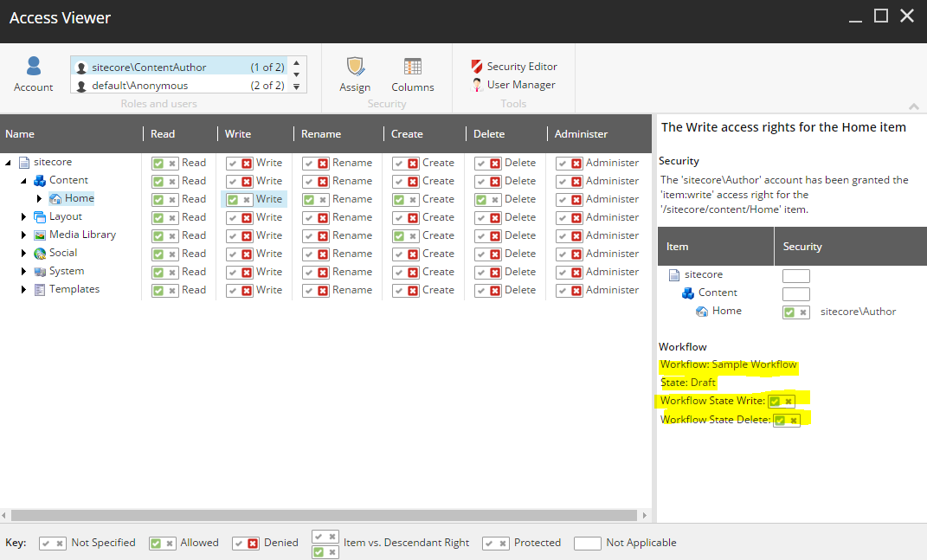927x560 pixels.
Task: Click the Create column header
Action: pyautogui.click(x=407, y=133)
